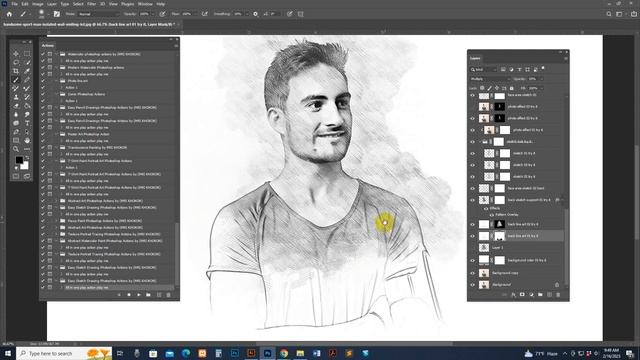The width and height of the screenshot is (640, 360).
Task: Open the Photoshop search icon
Action: point(609,14)
